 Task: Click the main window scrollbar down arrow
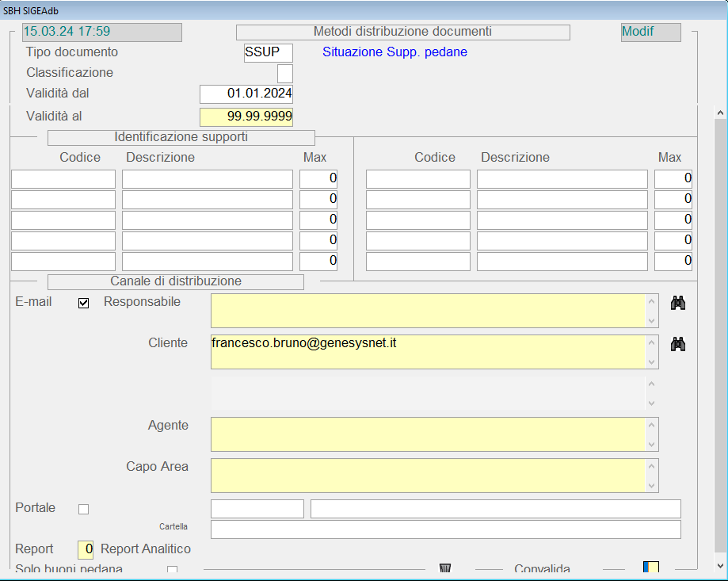720,565
